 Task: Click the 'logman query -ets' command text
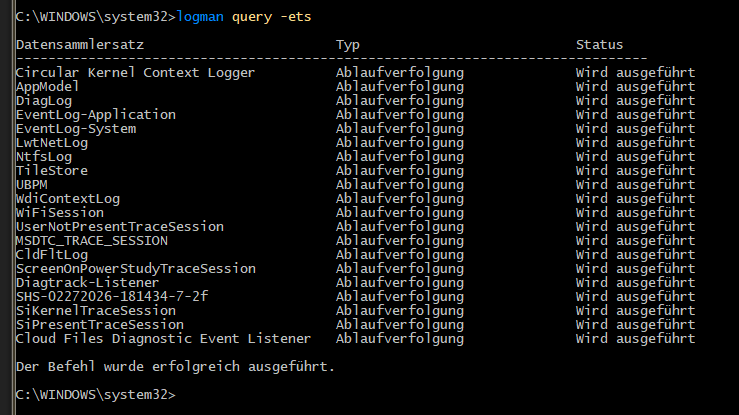point(239,17)
